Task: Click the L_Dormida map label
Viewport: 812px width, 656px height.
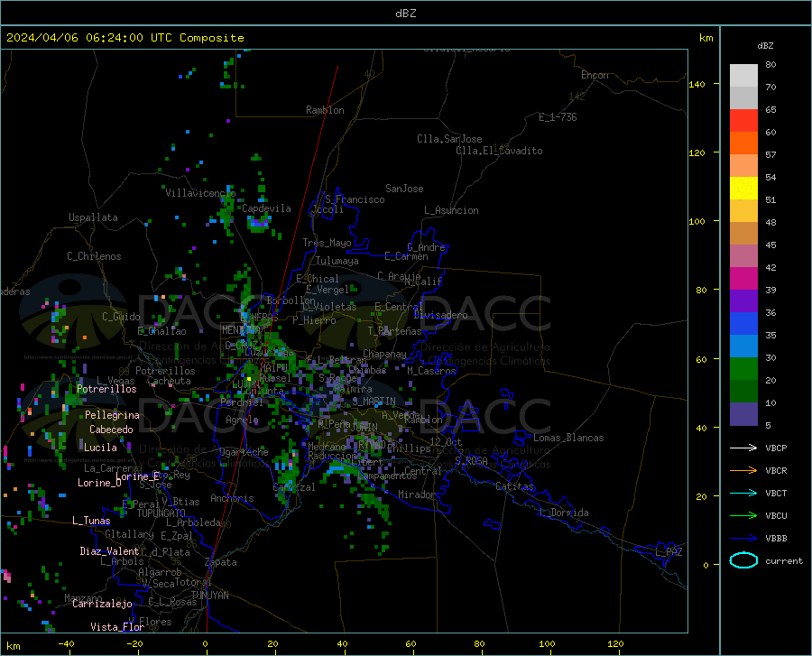Action: 564,513
